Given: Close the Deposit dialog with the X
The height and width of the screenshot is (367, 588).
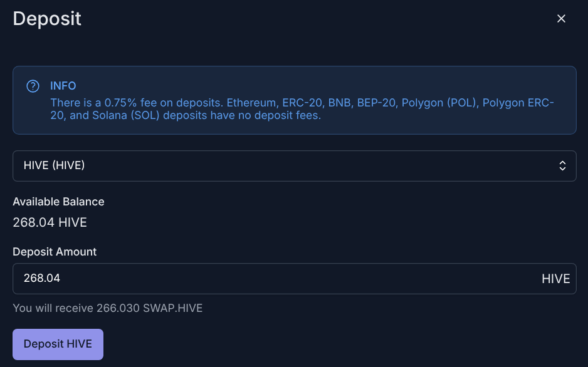Looking at the screenshot, I should 561,19.
